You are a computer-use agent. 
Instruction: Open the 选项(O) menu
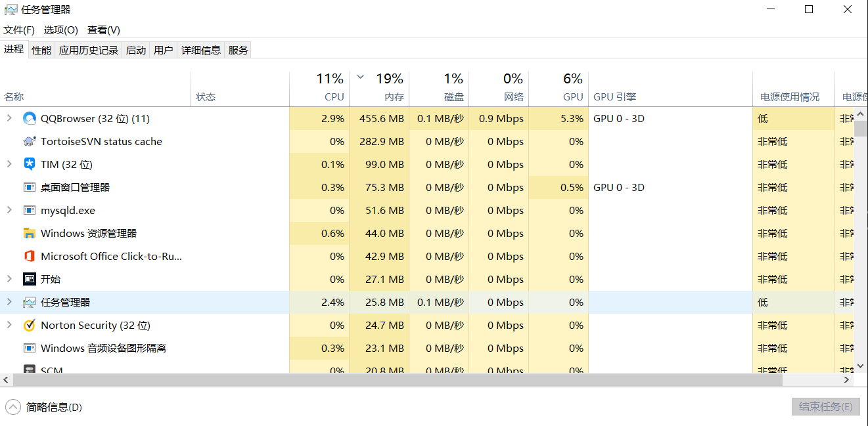point(61,30)
